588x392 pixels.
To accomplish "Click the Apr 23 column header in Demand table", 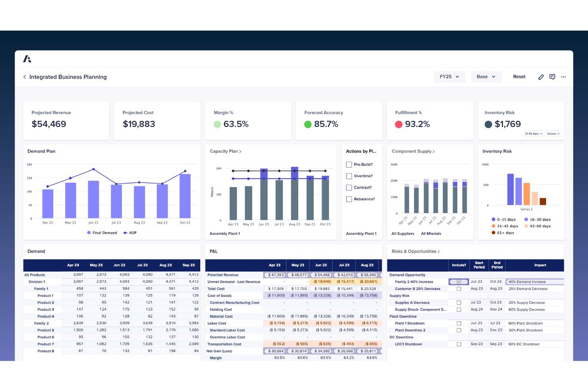I will click(73, 265).
